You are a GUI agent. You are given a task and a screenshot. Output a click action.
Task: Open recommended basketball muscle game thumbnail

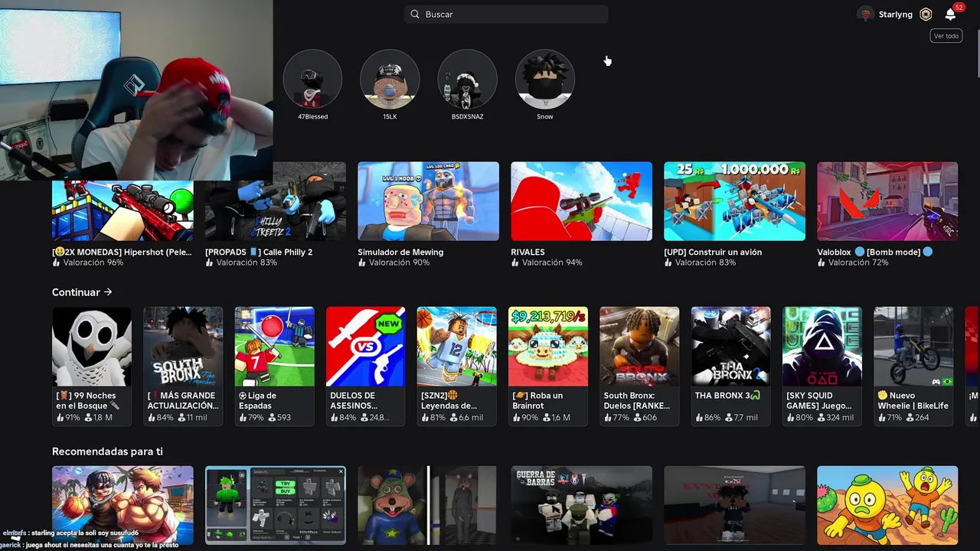click(122, 505)
